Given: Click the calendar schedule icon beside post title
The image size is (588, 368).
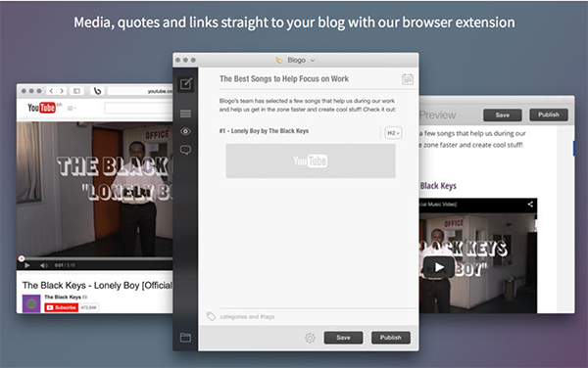Looking at the screenshot, I should pyautogui.click(x=408, y=79).
